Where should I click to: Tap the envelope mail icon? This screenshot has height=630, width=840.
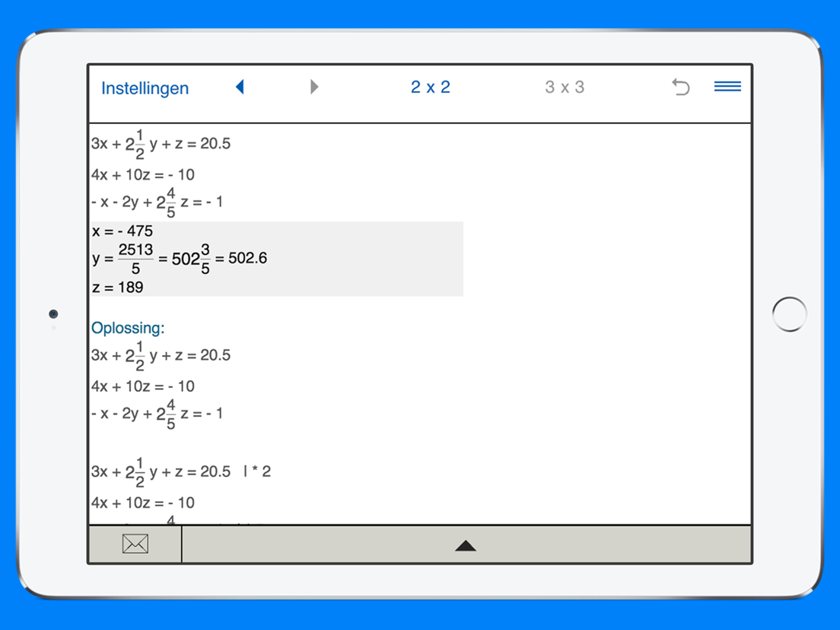point(135,544)
